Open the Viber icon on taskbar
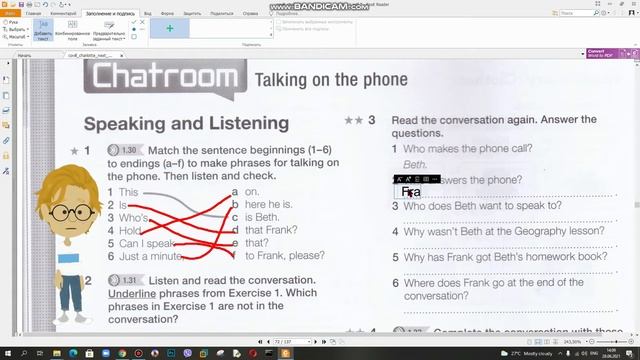Screen dimensions: 640x360 point(187,353)
